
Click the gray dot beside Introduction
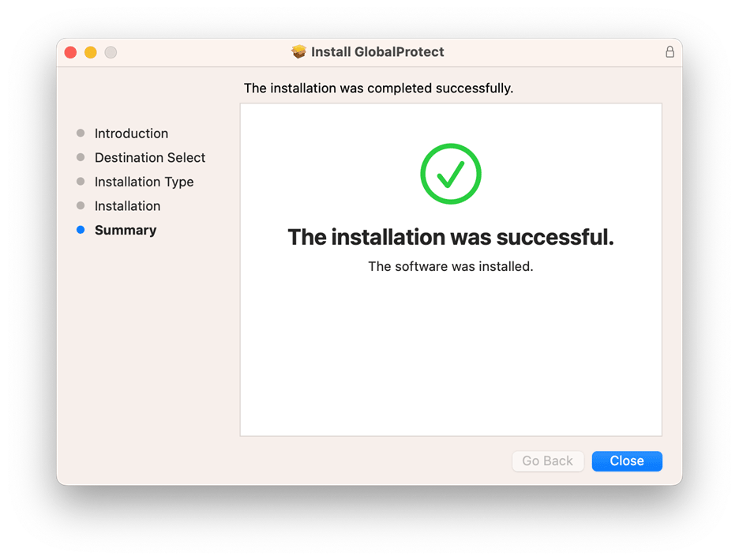click(81, 133)
